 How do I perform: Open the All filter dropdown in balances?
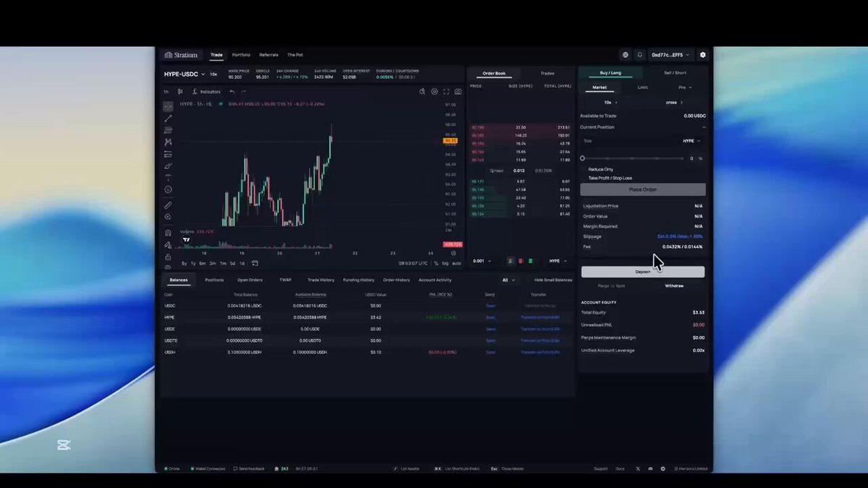point(509,280)
